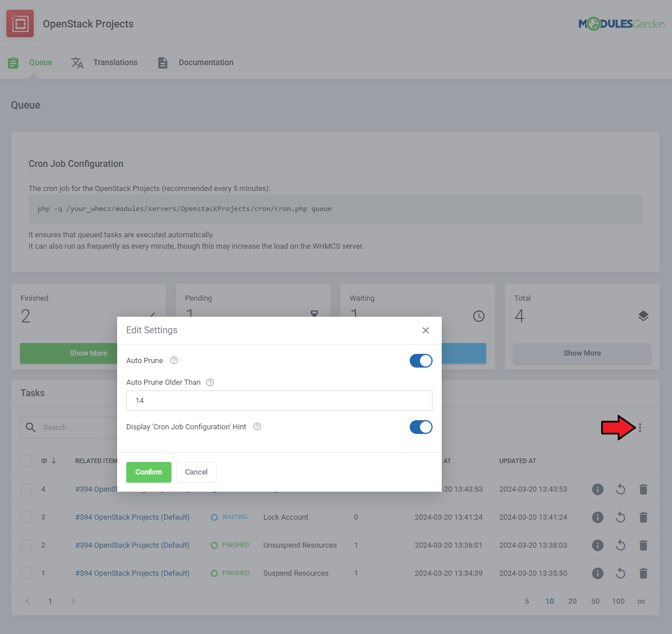Select checkbox for task 3
Image resolution: width=672 pixels, height=634 pixels.
[26, 517]
